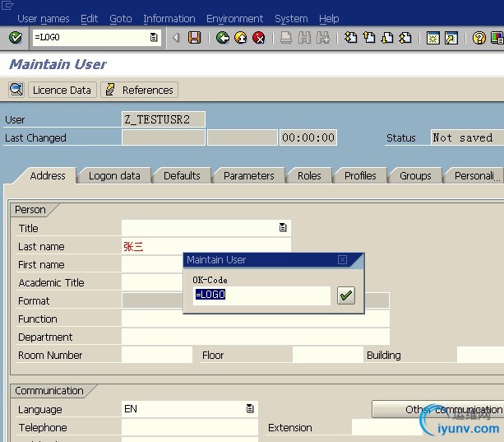The image size is (504, 442).
Task: Open the Title field dropdown
Action: [283, 228]
